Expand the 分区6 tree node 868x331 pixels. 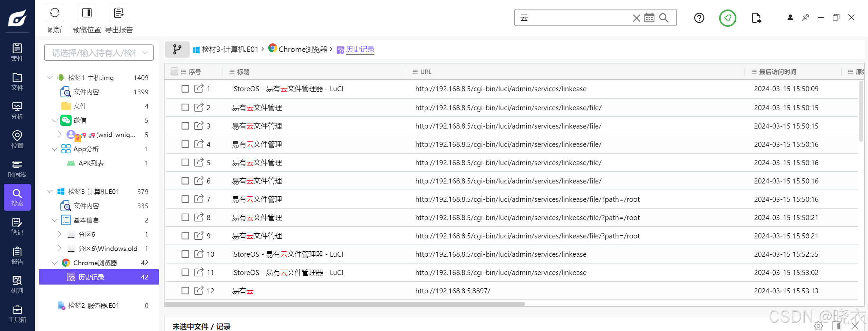(x=59, y=234)
